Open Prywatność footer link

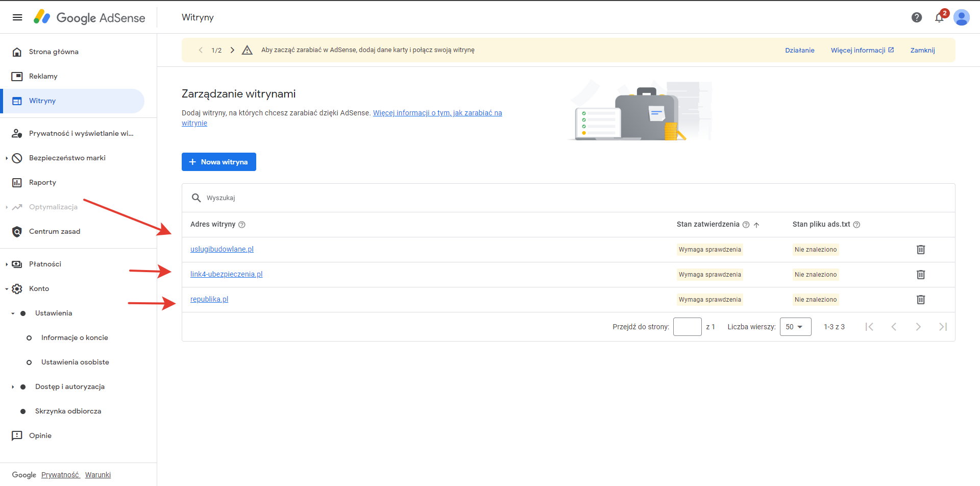[x=60, y=475]
